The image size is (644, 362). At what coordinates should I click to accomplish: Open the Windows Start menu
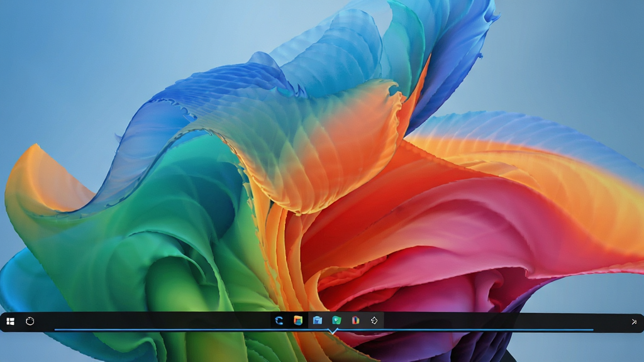pyautogui.click(x=11, y=321)
